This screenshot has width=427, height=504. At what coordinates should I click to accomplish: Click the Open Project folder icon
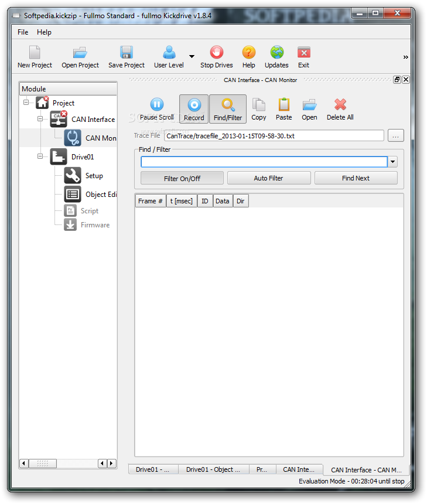80,52
